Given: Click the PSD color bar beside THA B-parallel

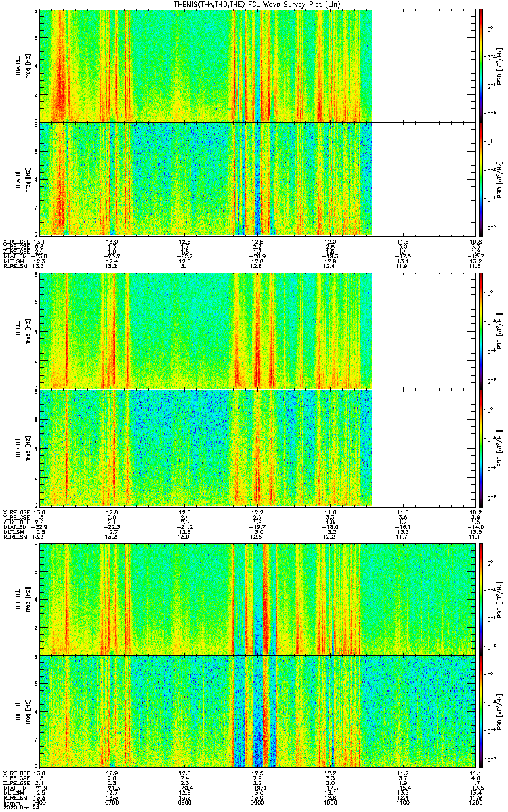Looking at the screenshot, I should coord(480,179).
